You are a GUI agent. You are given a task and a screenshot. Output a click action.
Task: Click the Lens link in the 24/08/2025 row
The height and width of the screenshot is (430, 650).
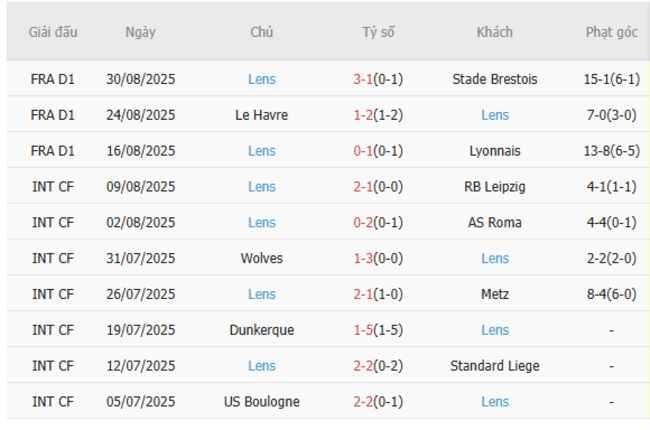click(x=494, y=115)
